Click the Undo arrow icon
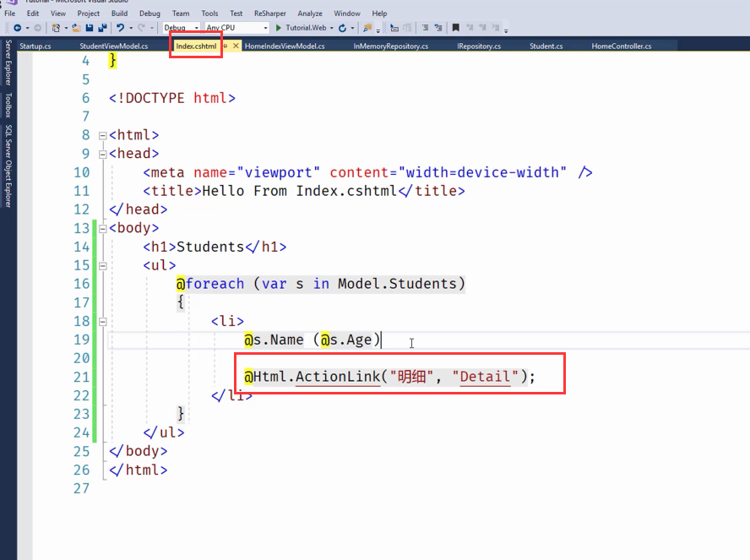 point(121,28)
